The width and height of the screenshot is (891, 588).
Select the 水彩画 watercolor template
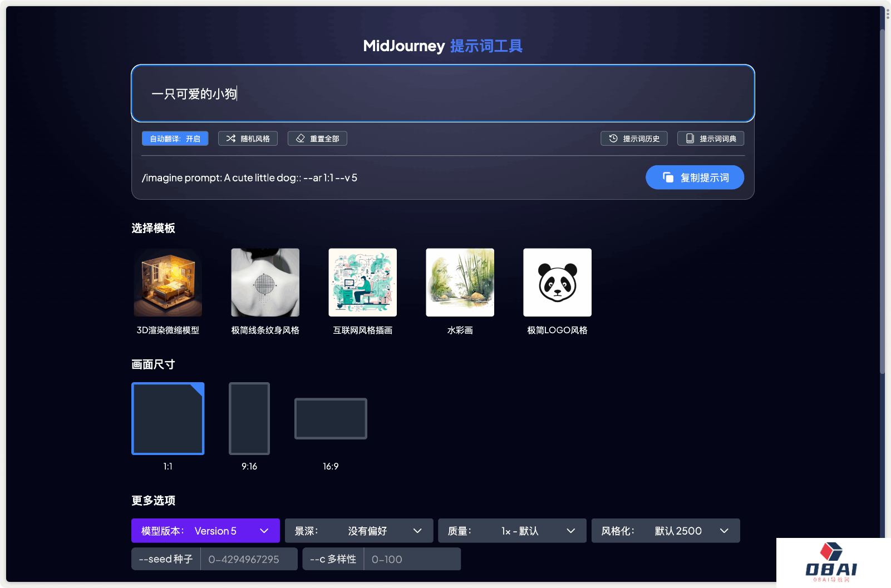(x=460, y=282)
